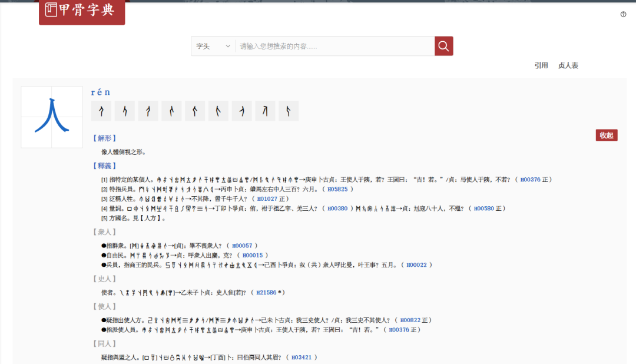The width and height of the screenshot is (636, 364).
Task: Open the H00376 正 reference link
Action: (533, 180)
